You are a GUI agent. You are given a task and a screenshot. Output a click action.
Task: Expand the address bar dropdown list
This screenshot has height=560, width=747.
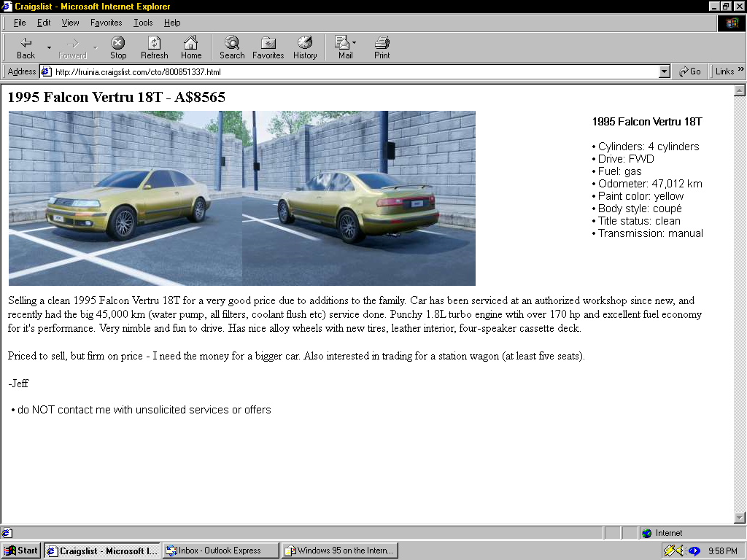(665, 72)
